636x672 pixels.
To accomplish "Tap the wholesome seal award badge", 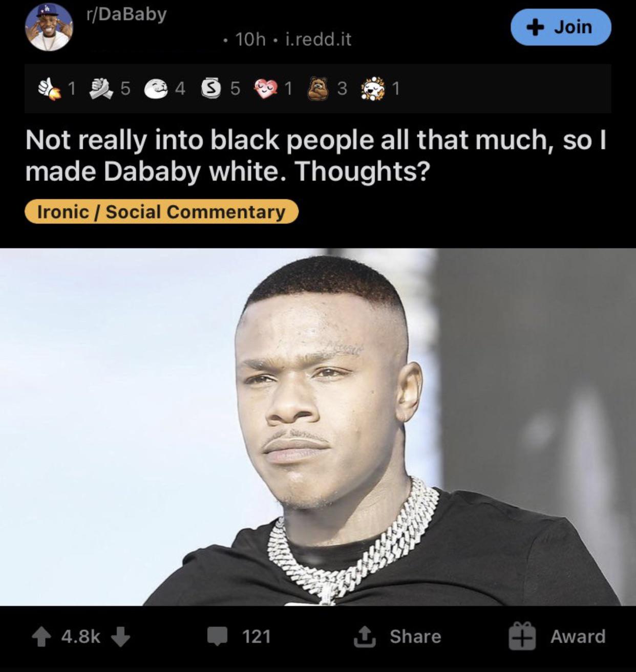I will click(156, 89).
